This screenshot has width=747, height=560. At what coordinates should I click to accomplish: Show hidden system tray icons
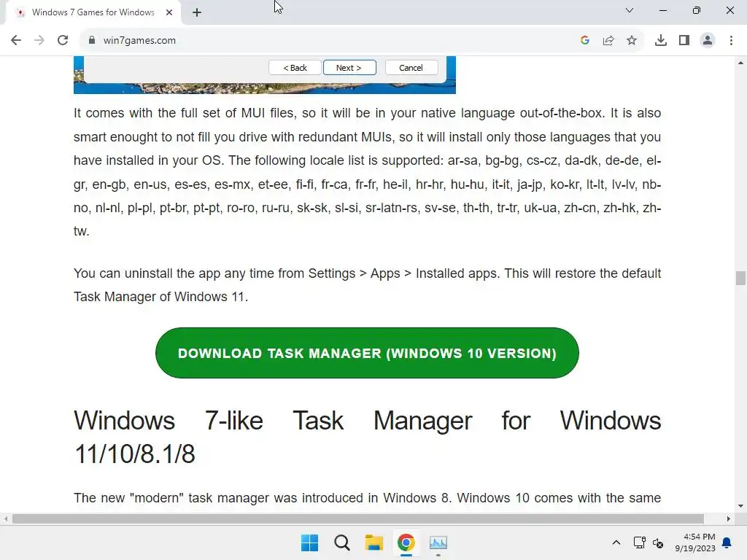coord(616,542)
